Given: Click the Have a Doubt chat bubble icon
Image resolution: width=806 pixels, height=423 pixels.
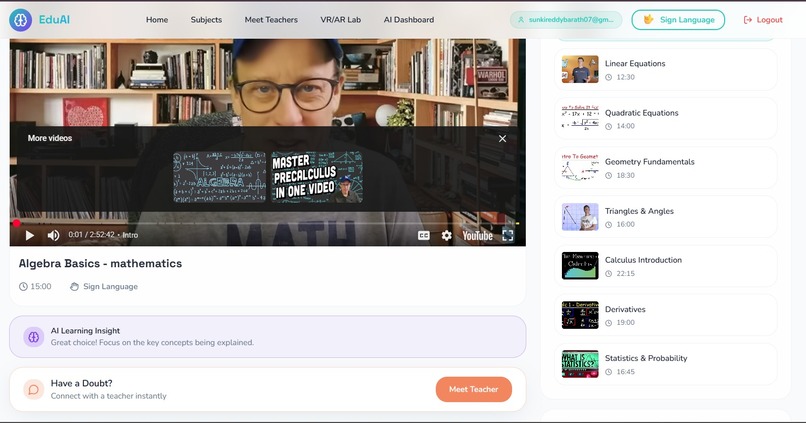Looking at the screenshot, I should 33,390.
